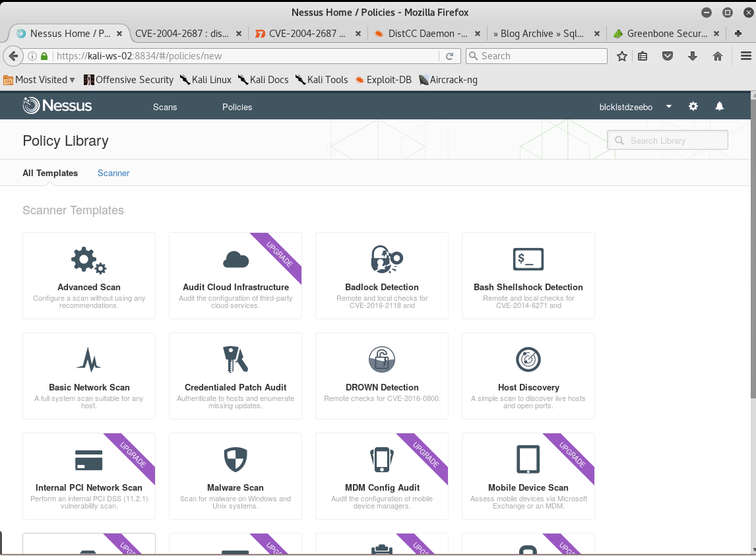
Task: Switch to the Blog Archive Sql tab
Action: click(547, 33)
